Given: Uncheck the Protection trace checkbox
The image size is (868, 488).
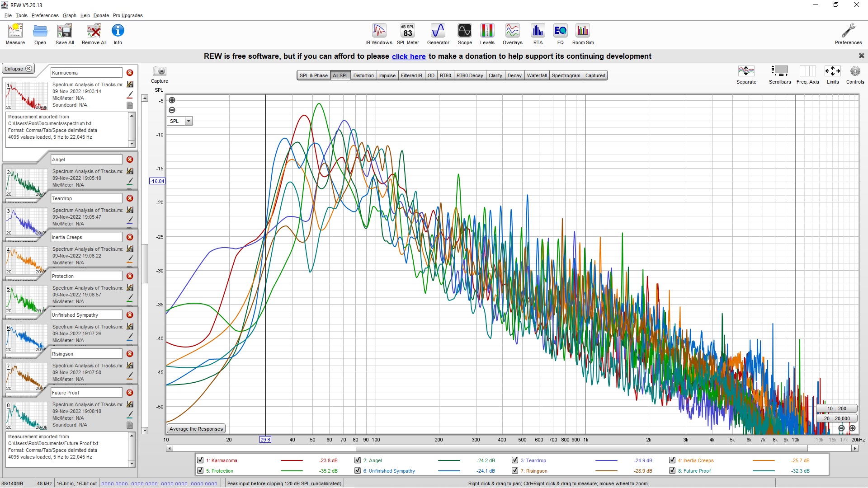Looking at the screenshot, I should [200, 470].
